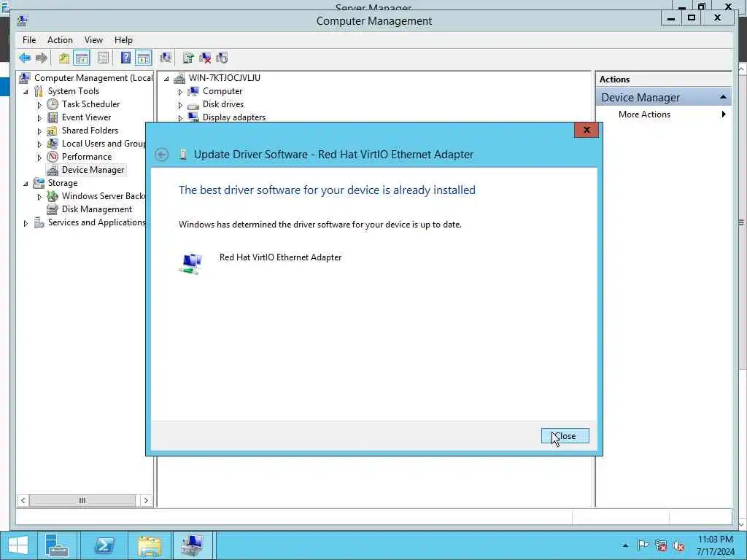Click Action Center flag tray icon
Screen dimensions: 747x560
pos(643,545)
